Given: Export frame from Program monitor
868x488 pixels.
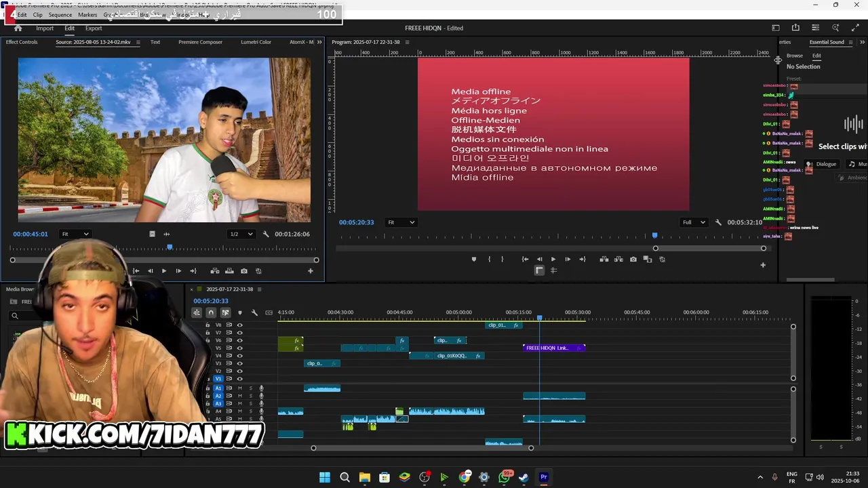Looking at the screenshot, I should tap(633, 259).
